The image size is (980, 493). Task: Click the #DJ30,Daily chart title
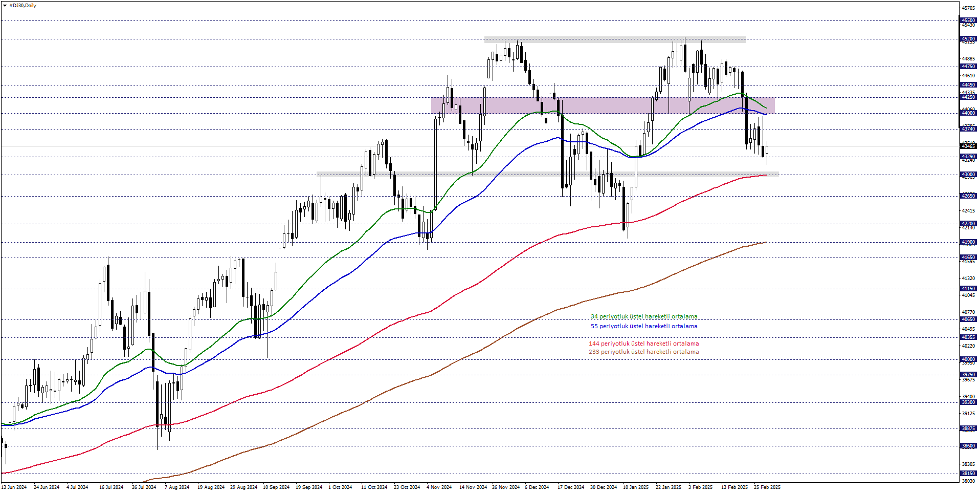pos(23,6)
